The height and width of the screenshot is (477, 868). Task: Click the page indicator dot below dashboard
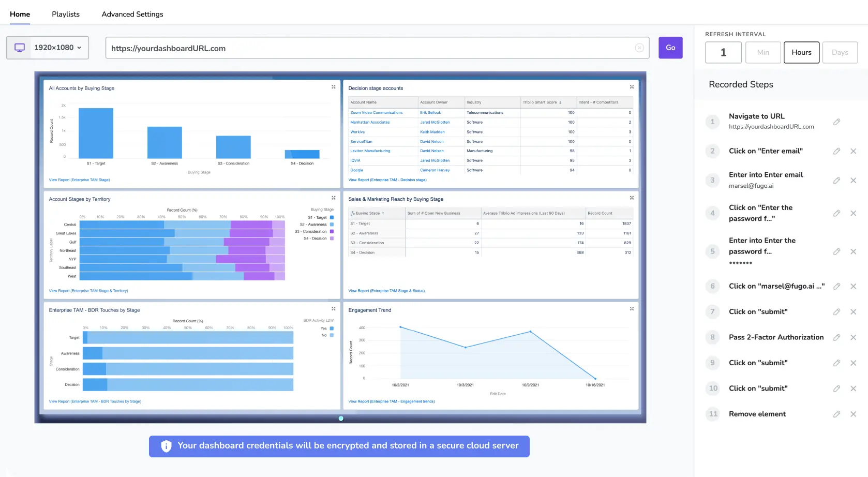(341, 419)
